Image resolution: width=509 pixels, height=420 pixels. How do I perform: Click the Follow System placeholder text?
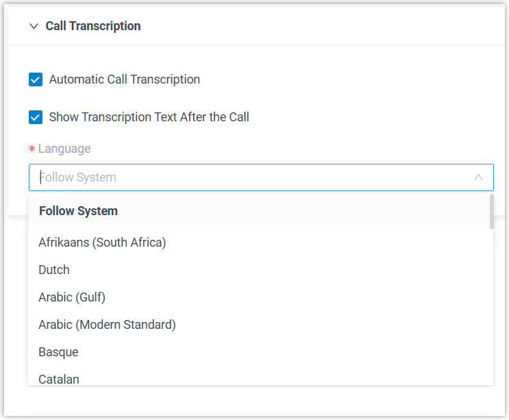click(78, 177)
